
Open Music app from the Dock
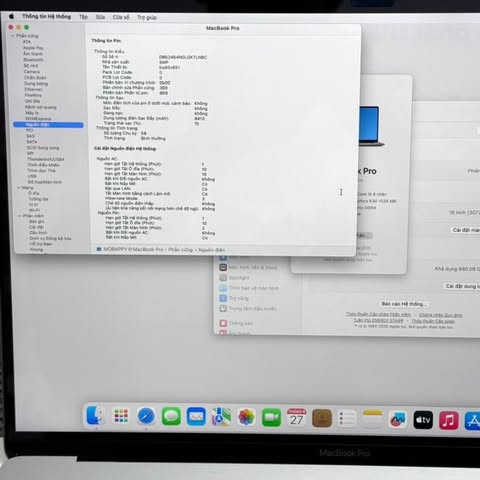click(x=448, y=420)
